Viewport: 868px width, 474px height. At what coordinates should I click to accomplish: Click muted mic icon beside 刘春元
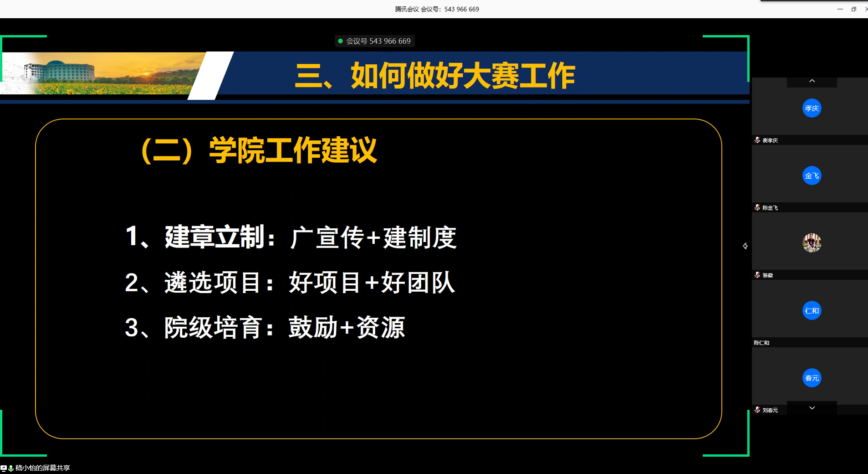coord(757,410)
